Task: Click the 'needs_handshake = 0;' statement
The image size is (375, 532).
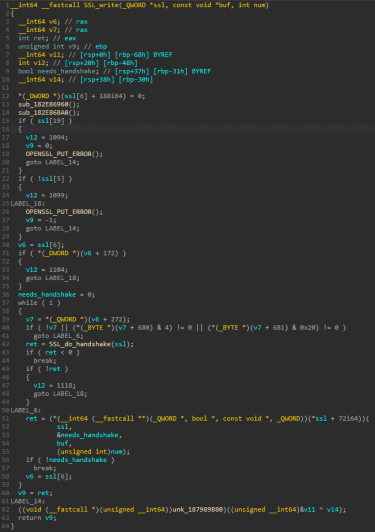Action: 57,294
